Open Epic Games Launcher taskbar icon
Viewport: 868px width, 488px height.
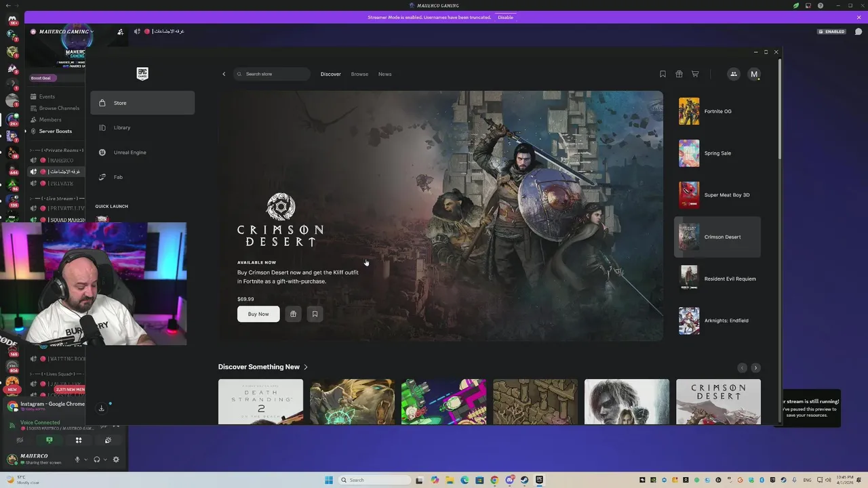point(539,480)
